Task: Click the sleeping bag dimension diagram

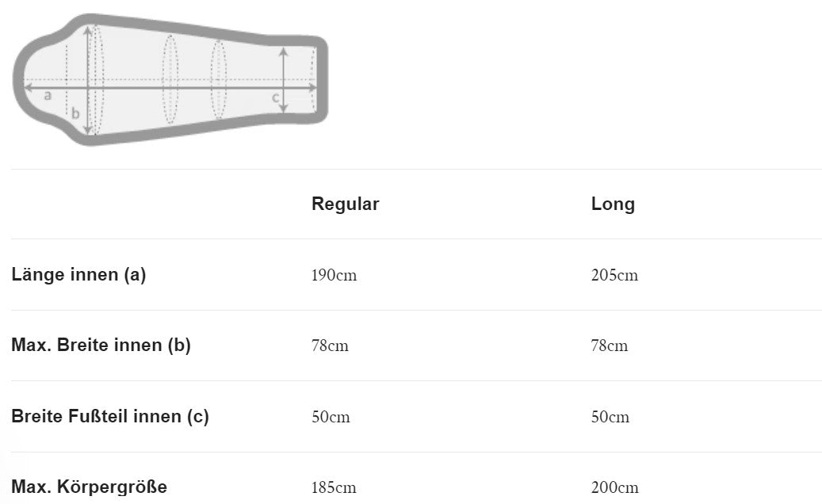Action: [170, 79]
